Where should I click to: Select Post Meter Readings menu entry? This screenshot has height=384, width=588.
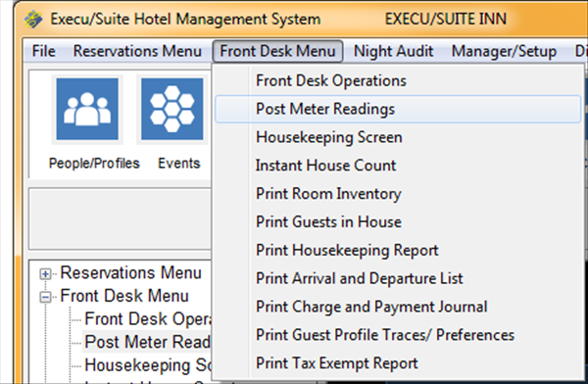click(398, 109)
